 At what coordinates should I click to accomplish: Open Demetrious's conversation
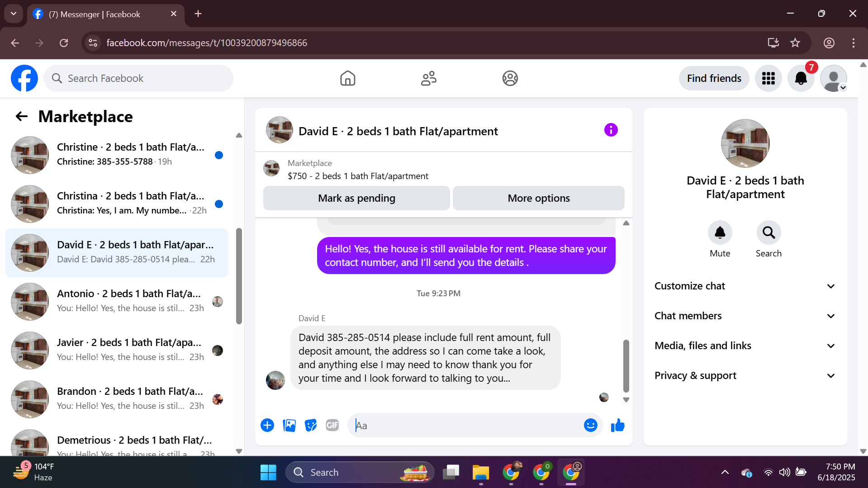coord(117,441)
